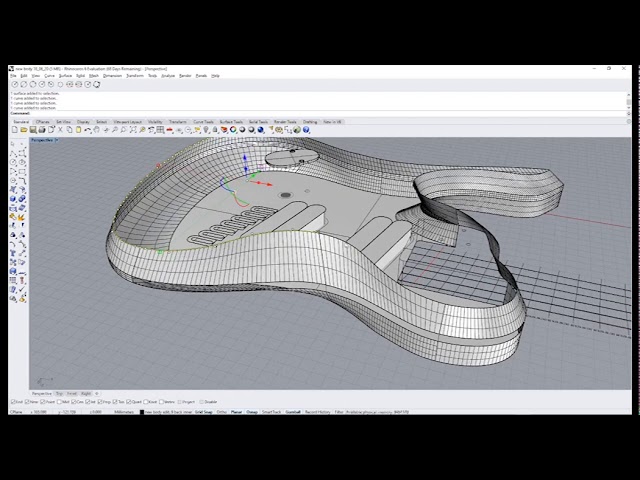Image resolution: width=640 pixels, height=480 pixels.
Task: Toggle SmartTrack in status bar
Action: 271,412
